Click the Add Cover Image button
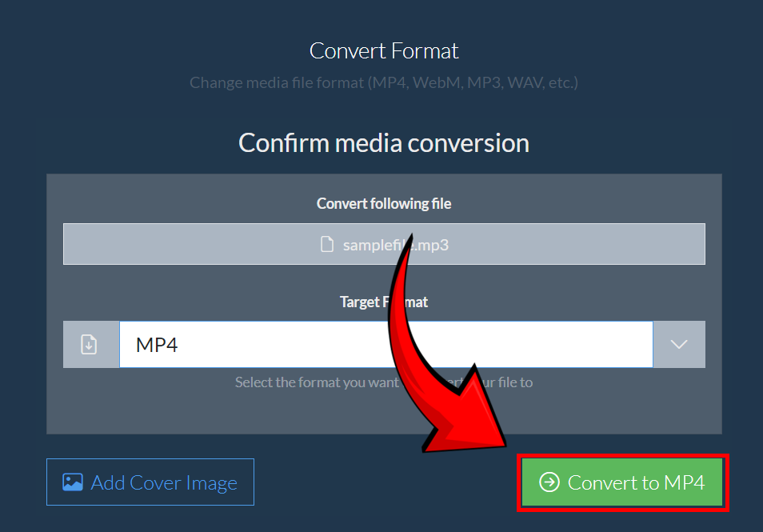The image size is (763, 532). [150, 482]
